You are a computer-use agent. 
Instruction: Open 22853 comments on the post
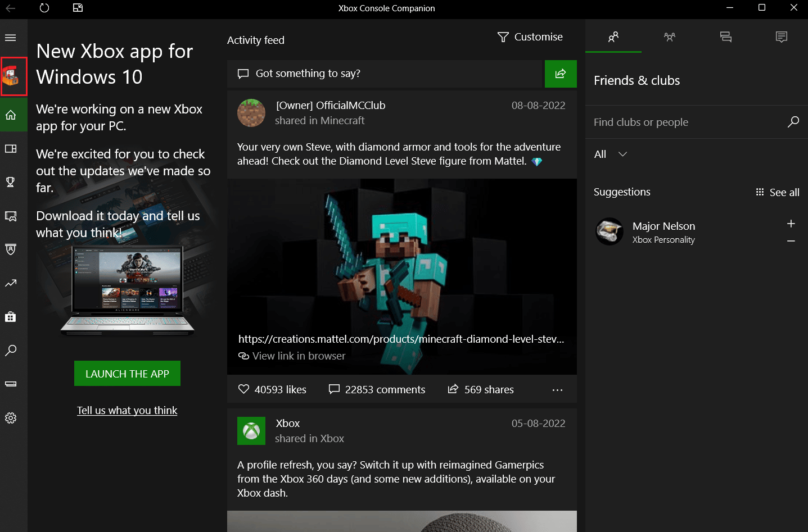tap(377, 389)
